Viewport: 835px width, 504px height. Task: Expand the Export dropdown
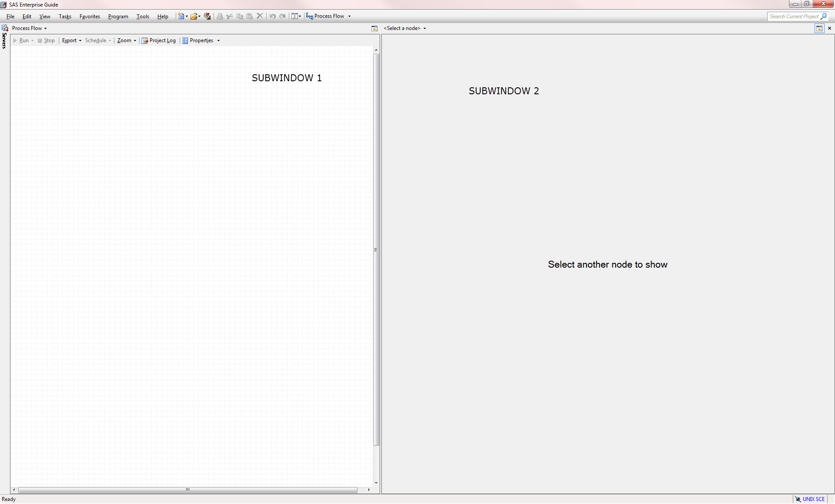[72, 40]
